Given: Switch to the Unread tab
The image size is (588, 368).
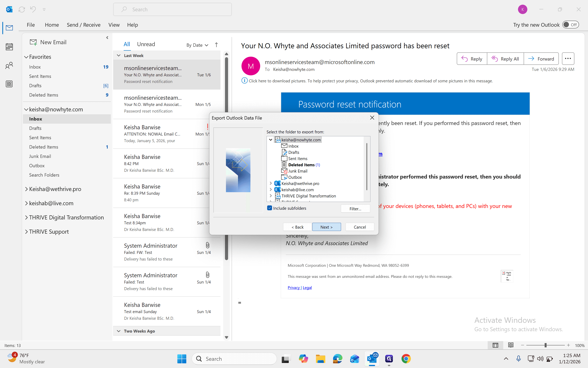Looking at the screenshot, I should pyautogui.click(x=146, y=44).
